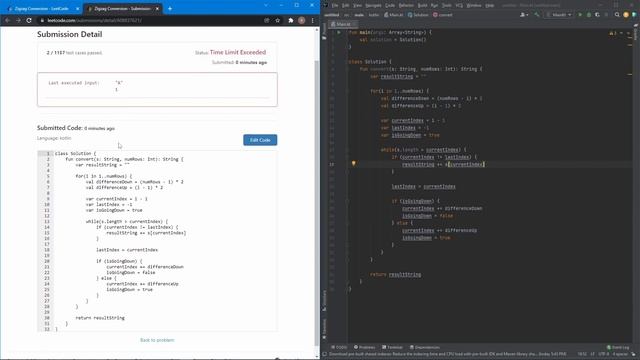Bookmark this page with the star icon

pos(278,20)
